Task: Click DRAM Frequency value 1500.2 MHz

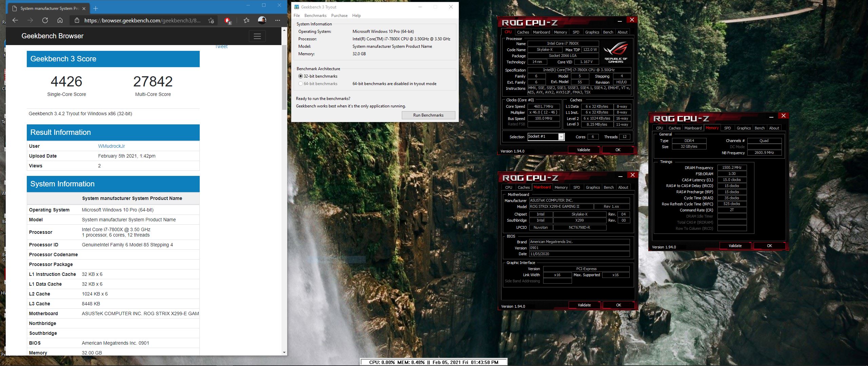Action: coord(732,167)
